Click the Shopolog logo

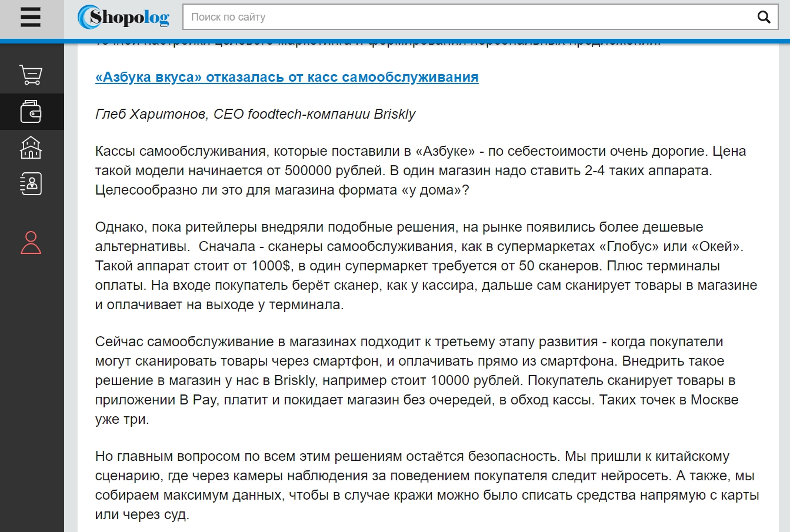click(x=124, y=18)
